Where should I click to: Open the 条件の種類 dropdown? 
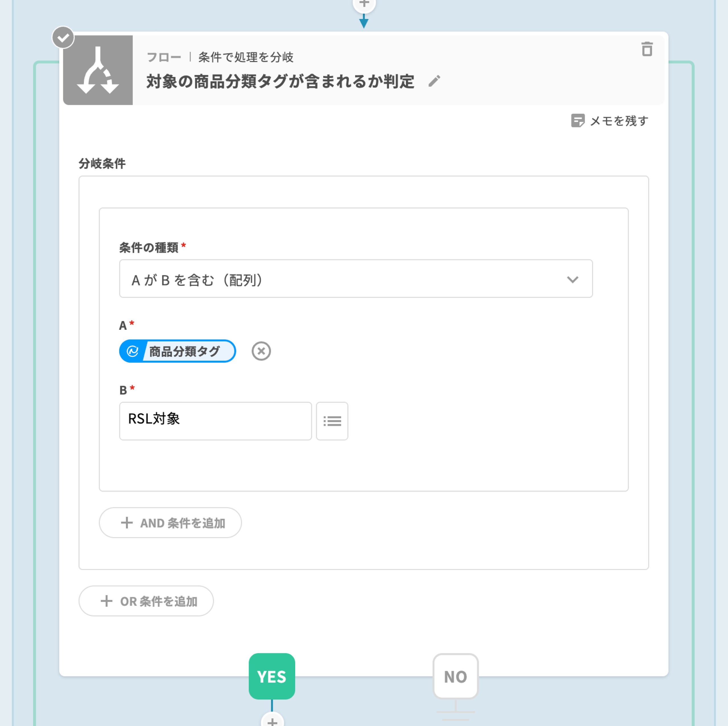pyautogui.click(x=356, y=279)
